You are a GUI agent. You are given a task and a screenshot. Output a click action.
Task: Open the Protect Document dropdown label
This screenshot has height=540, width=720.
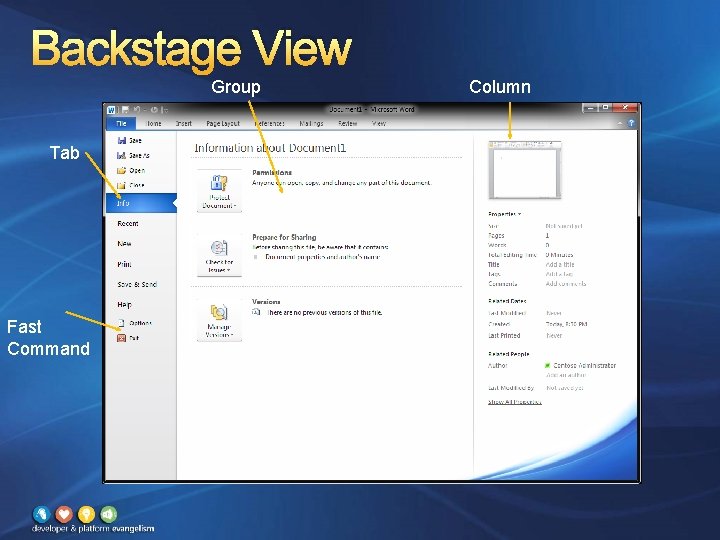219,202
